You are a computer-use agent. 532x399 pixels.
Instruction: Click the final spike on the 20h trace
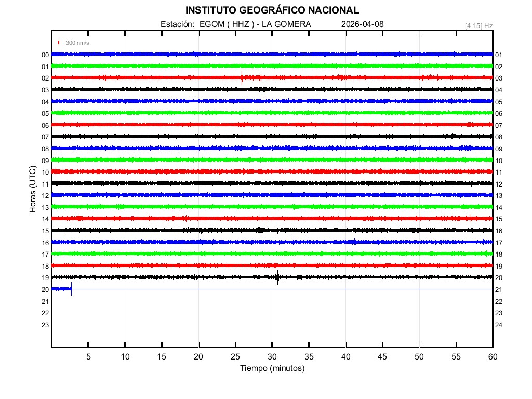click(71, 289)
